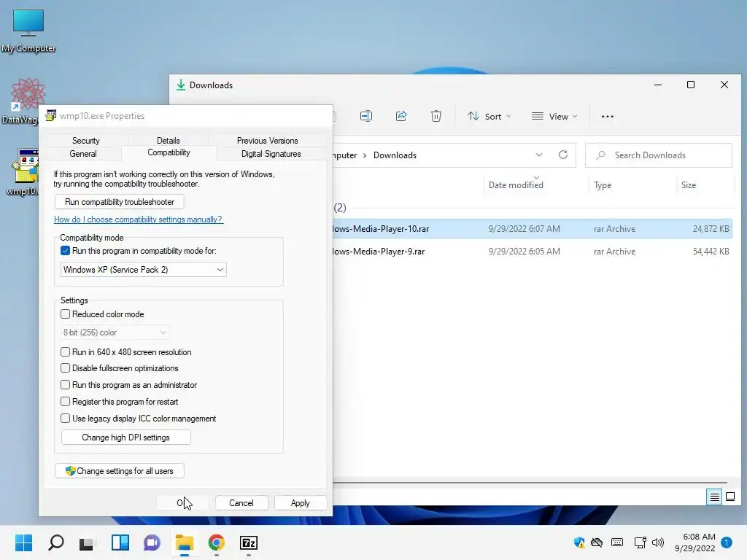Image resolution: width=747 pixels, height=560 pixels.
Task: Click the cloud sync tray icon
Action: tap(597, 542)
